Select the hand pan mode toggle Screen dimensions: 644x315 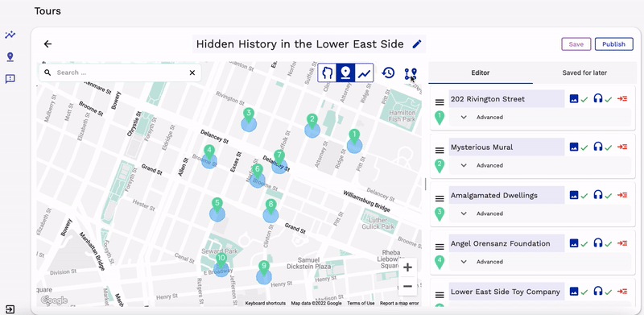click(328, 73)
